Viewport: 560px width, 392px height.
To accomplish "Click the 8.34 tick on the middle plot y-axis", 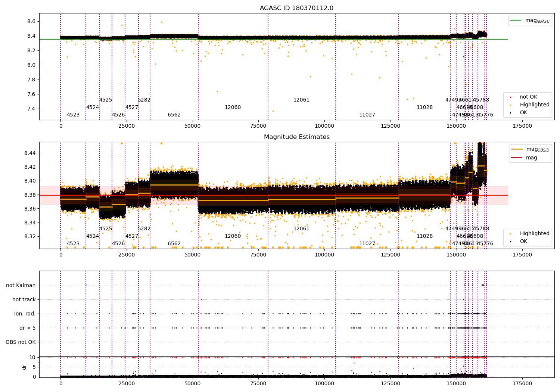I will pyautogui.click(x=30, y=223).
